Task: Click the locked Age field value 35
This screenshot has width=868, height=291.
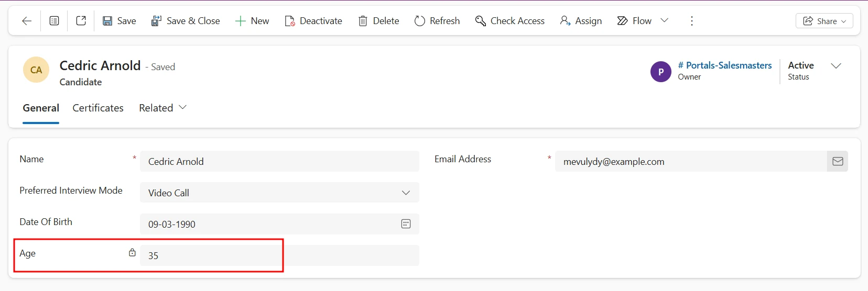Action: coord(279,255)
